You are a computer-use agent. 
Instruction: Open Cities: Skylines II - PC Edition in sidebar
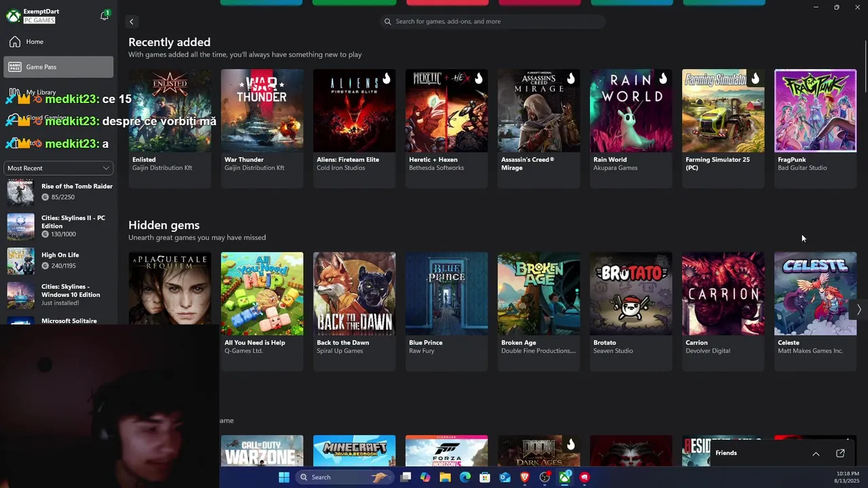coord(60,226)
